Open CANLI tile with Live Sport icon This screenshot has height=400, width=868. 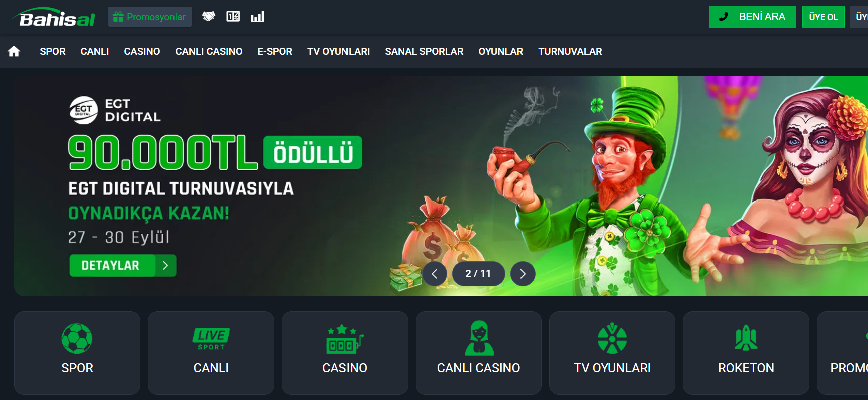click(211, 353)
